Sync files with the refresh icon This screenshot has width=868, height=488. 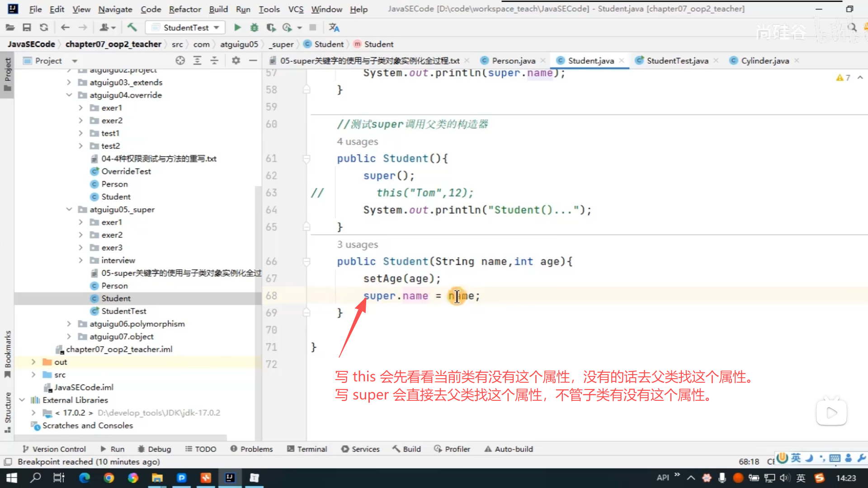44,28
